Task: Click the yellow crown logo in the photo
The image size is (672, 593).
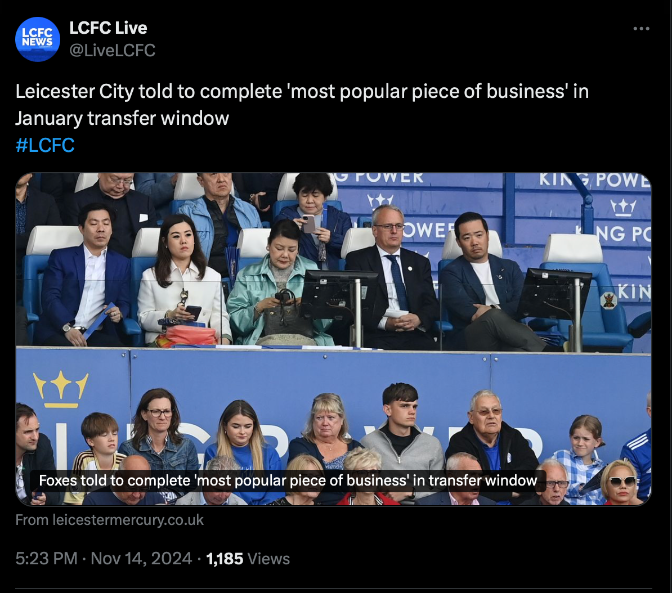Action: click(x=61, y=389)
